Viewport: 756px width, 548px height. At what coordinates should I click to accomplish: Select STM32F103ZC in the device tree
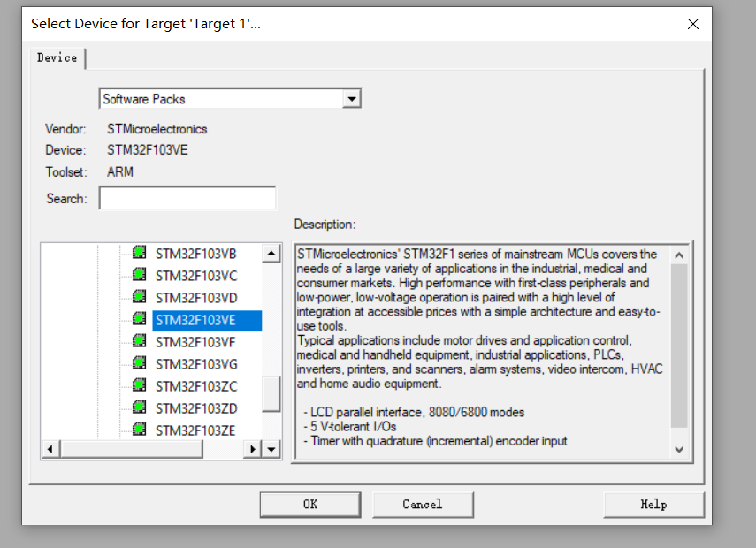[x=196, y=386]
